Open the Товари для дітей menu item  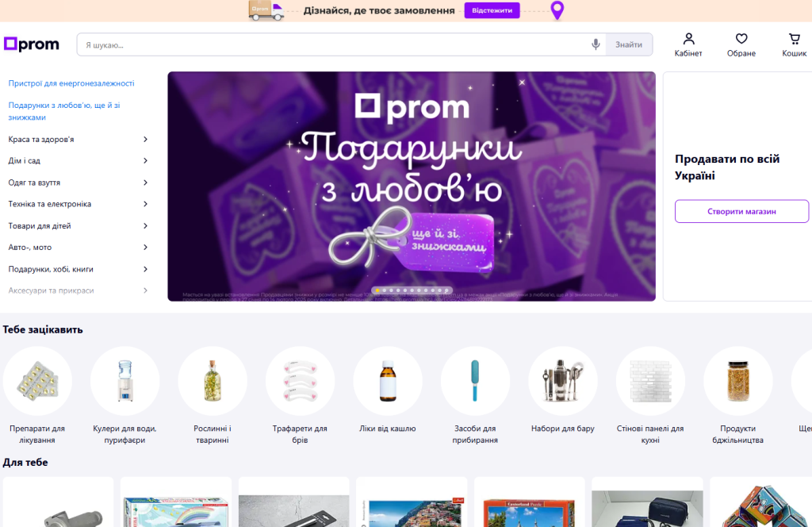click(x=40, y=226)
